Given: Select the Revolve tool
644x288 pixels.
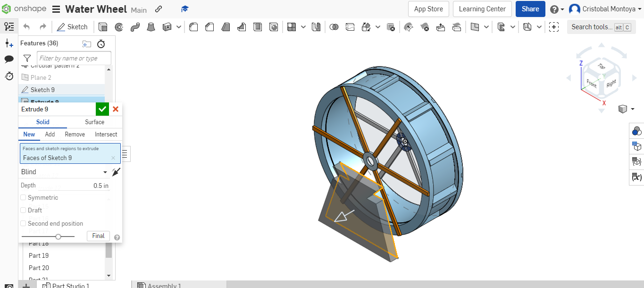Looking at the screenshot, I should [119, 27].
